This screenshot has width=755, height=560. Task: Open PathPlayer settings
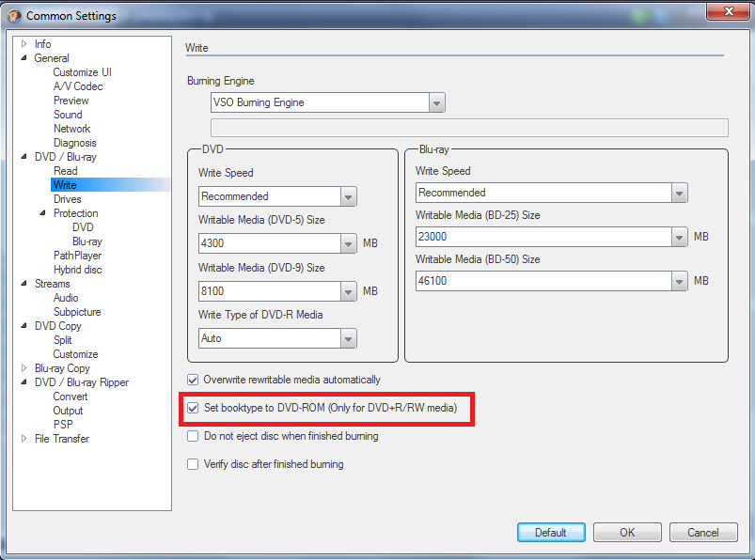pos(77,255)
